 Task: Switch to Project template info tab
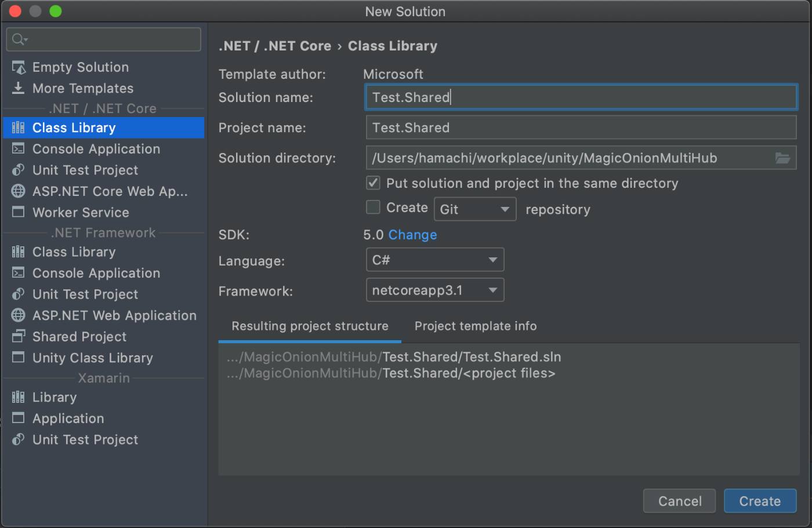(x=476, y=326)
